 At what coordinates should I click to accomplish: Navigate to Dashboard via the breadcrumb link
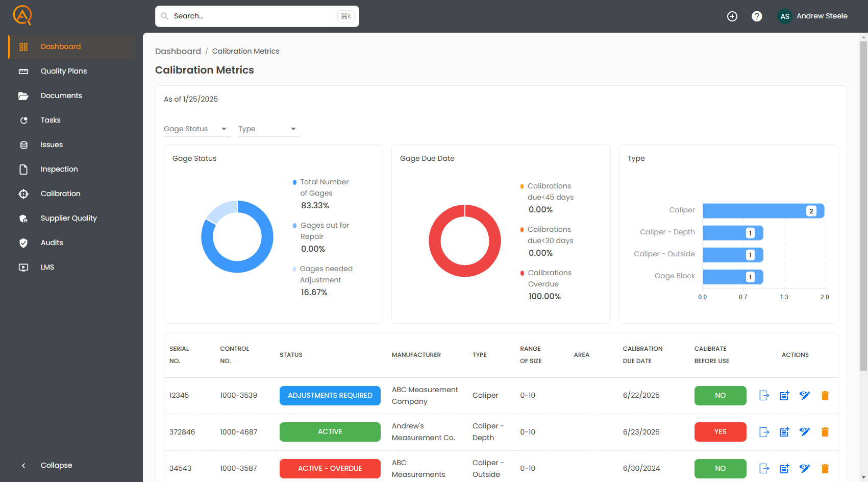(178, 51)
